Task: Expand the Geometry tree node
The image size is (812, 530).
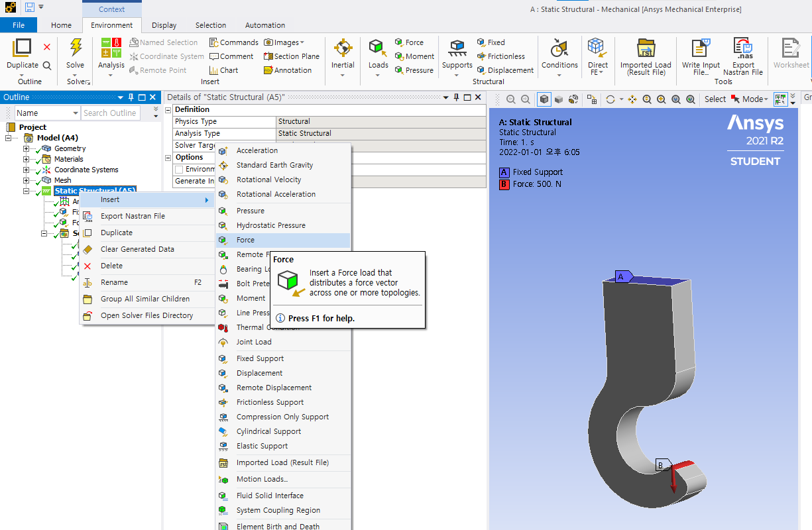Action: [x=27, y=148]
